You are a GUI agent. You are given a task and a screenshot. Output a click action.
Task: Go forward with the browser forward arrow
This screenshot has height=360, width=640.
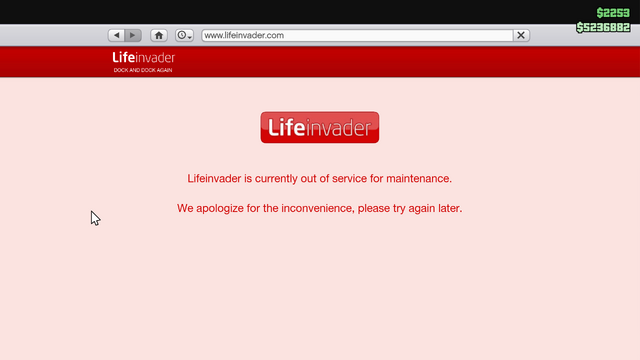[x=133, y=36]
